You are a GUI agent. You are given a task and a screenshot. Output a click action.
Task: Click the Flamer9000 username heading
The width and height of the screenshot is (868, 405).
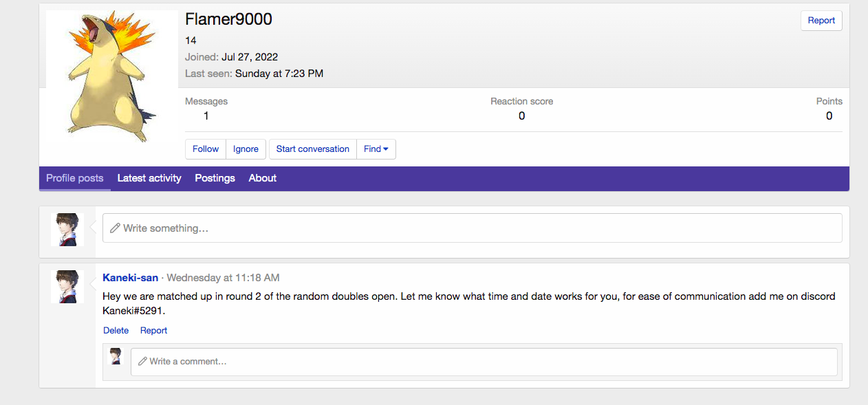[229, 20]
